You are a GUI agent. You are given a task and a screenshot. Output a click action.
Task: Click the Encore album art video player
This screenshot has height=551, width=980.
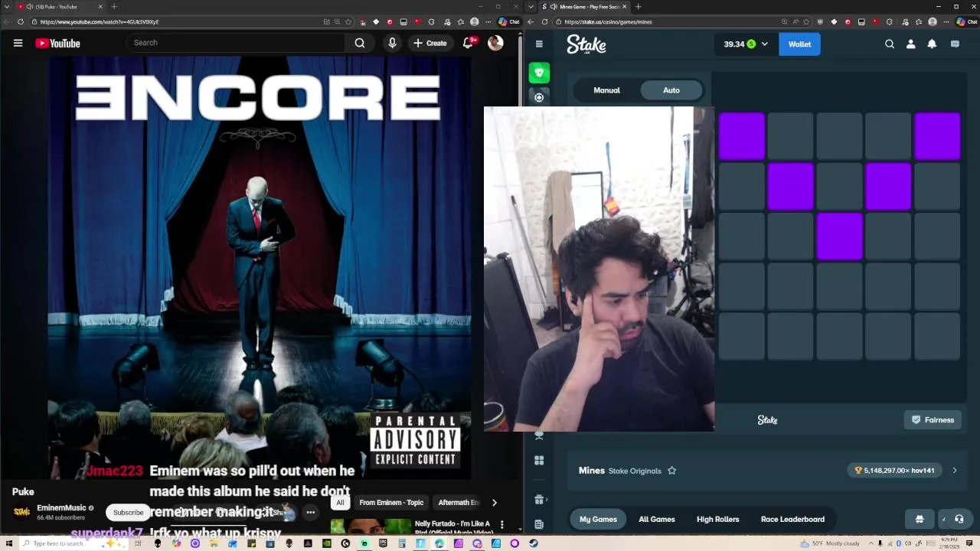point(260,266)
